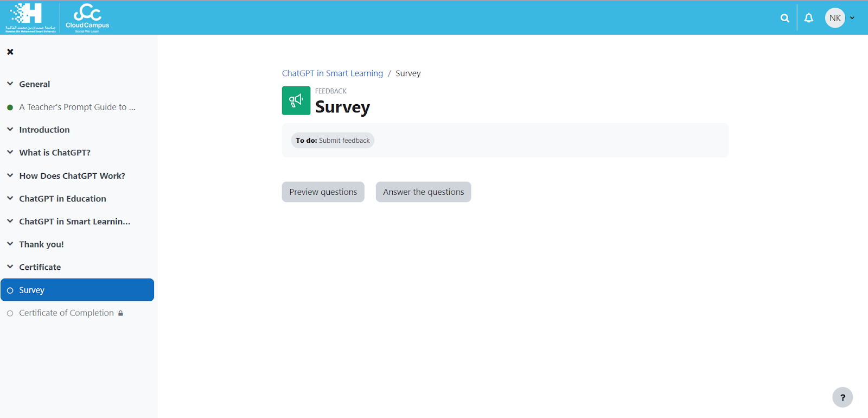Viewport: 868px width, 418px height.
Task: Collapse the Certificate section chevron
Action: (10, 267)
